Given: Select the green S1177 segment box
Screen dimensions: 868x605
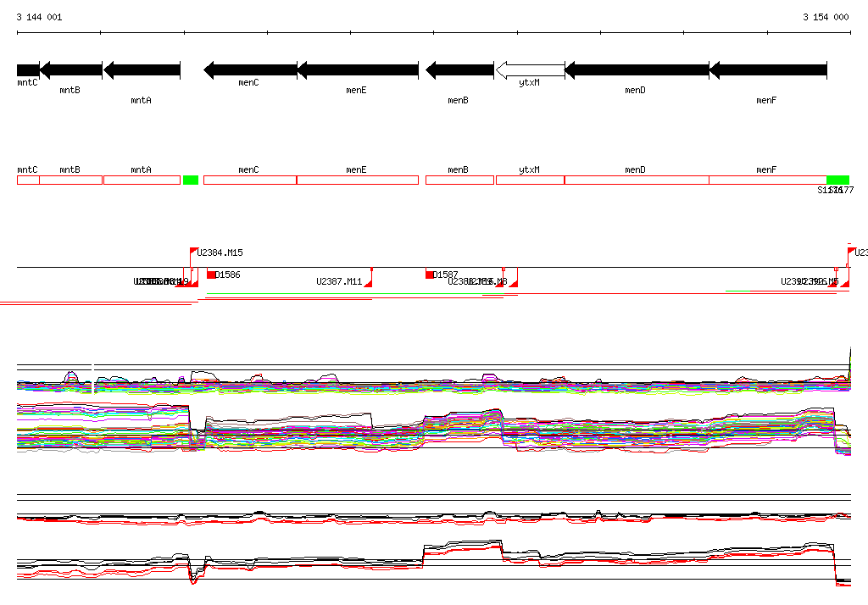Looking at the screenshot, I should pyautogui.click(x=837, y=180).
